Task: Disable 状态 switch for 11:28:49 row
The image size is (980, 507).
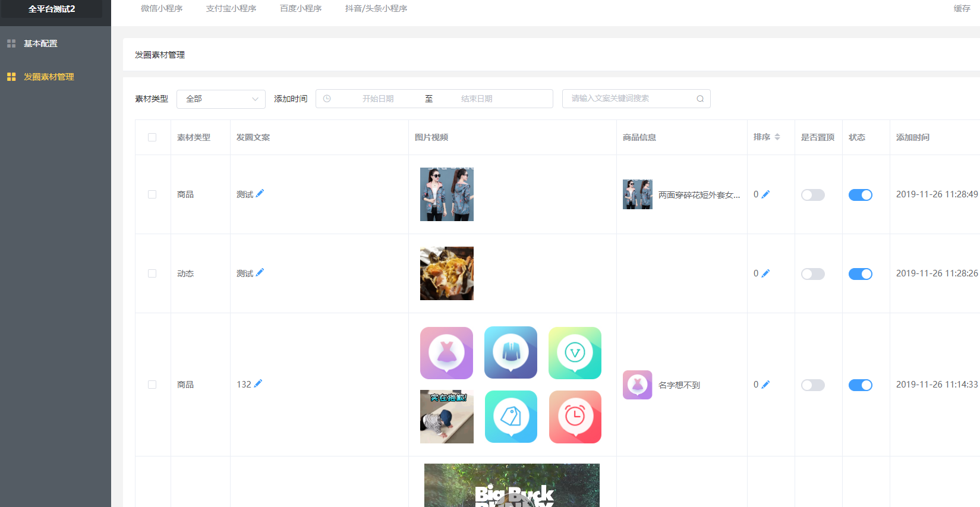Action: coord(860,195)
